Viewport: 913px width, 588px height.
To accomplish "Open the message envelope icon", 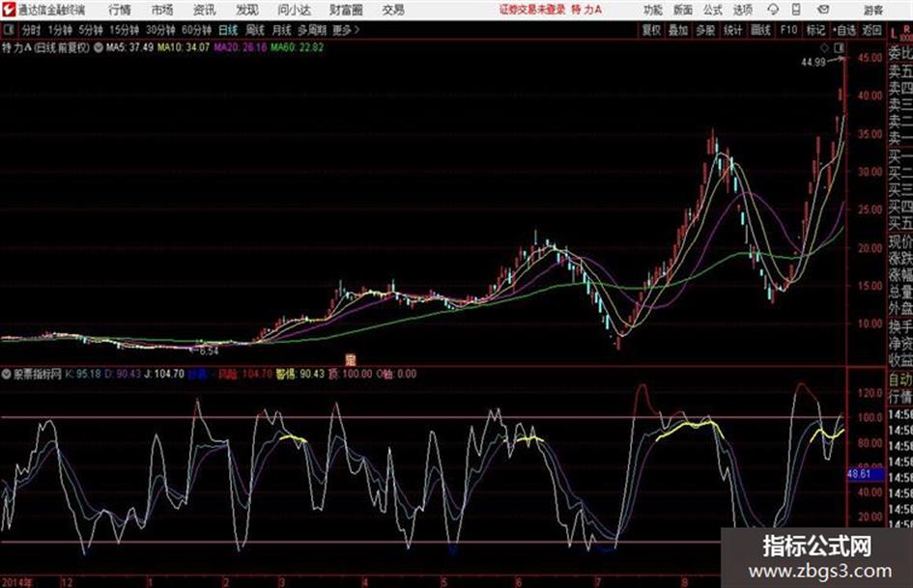I will (823, 10).
